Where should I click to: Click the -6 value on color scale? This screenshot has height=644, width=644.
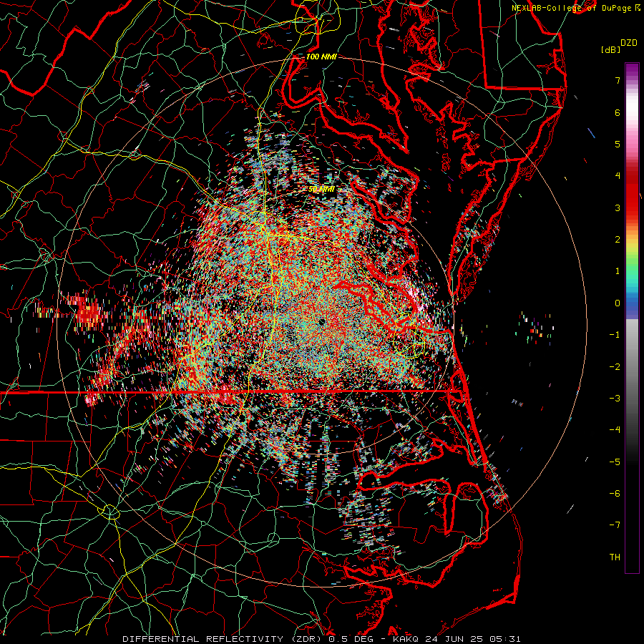pos(615,494)
